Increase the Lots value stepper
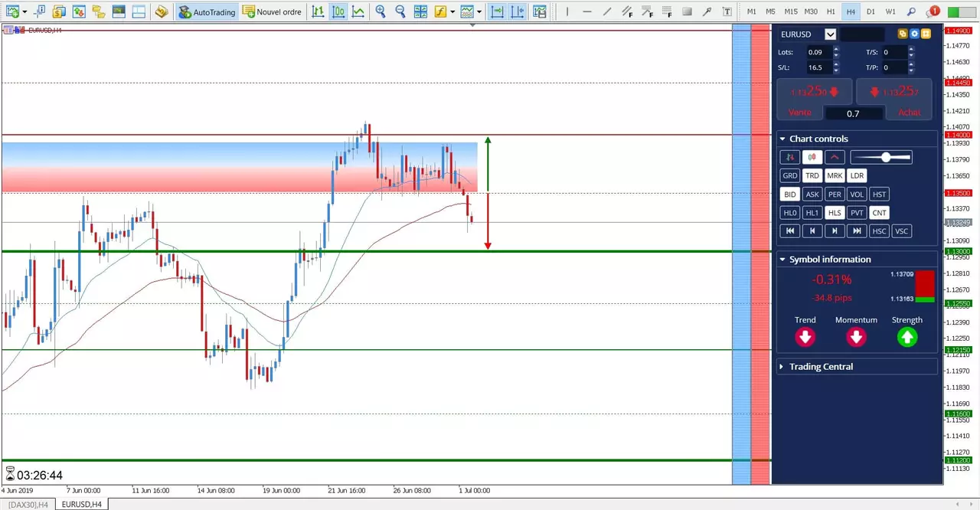The image size is (980, 510). coord(836,49)
